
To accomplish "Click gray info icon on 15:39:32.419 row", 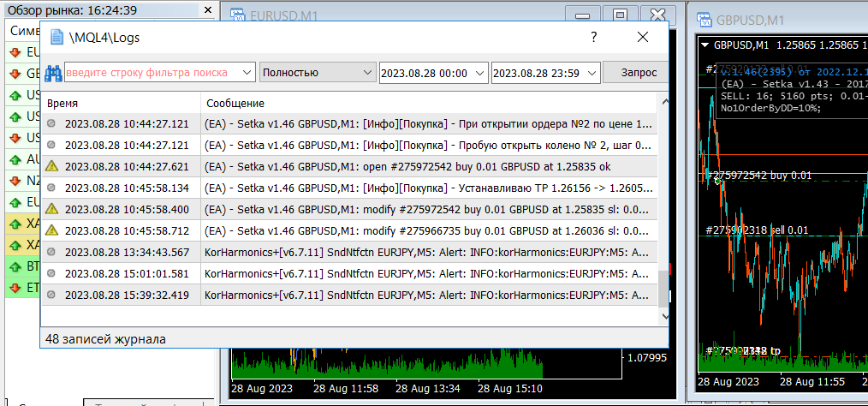I will tap(51, 294).
